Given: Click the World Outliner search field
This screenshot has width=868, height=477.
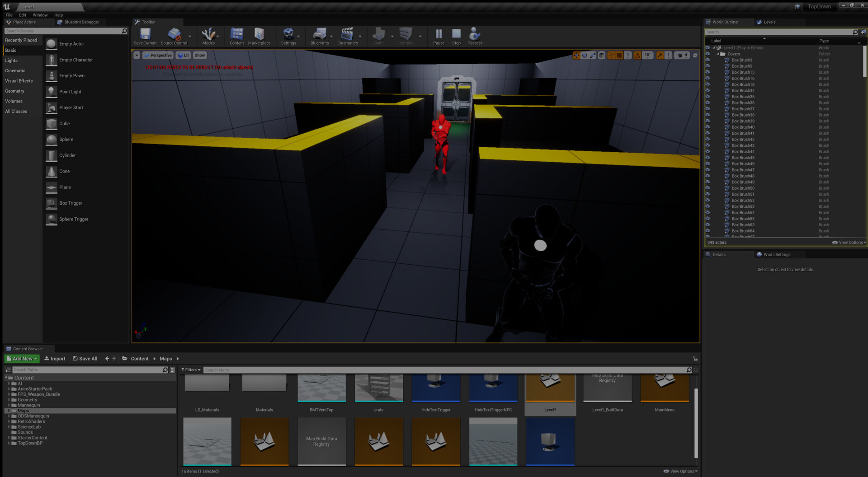Looking at the screenshot, I should tap(781, 32).
